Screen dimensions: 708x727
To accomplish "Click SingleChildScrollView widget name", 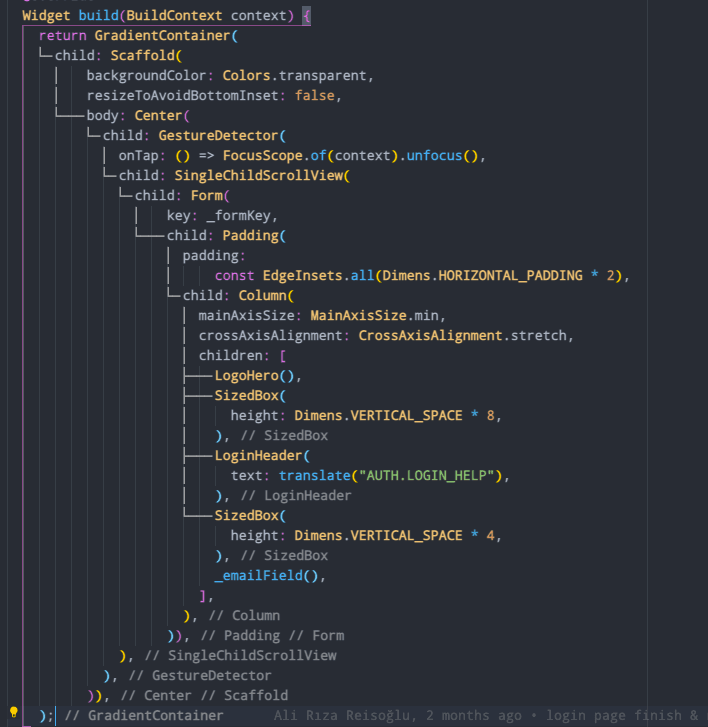I will 258,175.
